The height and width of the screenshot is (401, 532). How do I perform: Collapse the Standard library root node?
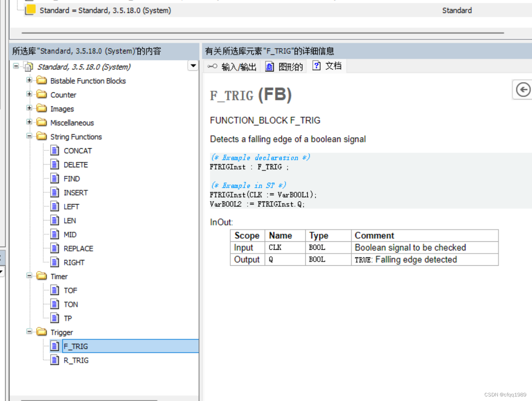point(16,66)
